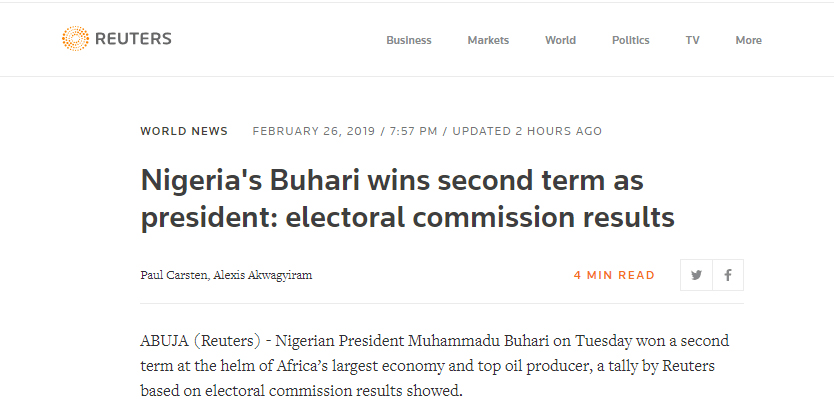Open the Business section
834x399 pixels.
408,40
